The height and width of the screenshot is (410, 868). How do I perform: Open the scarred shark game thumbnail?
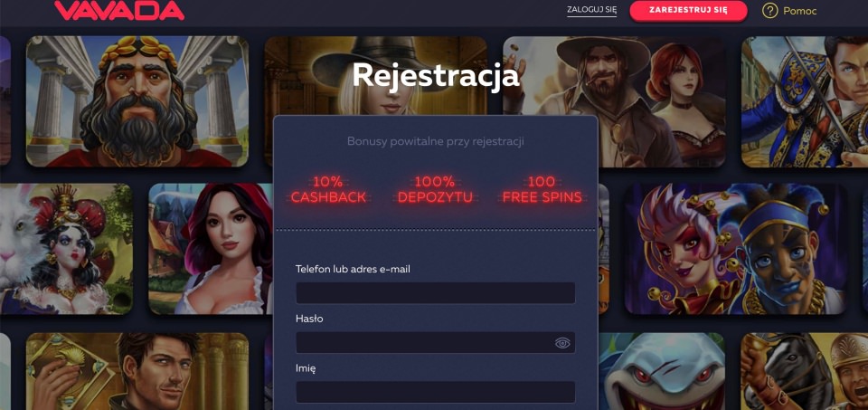pos(662,371)
